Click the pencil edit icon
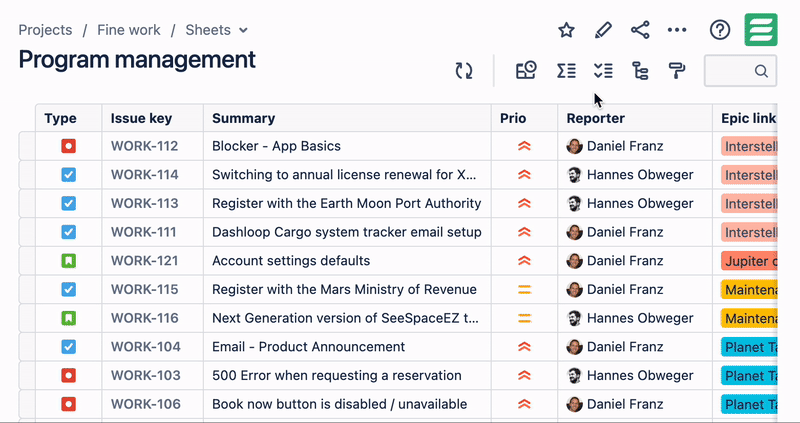Screen dimensions: 800x423 [603, 30]
